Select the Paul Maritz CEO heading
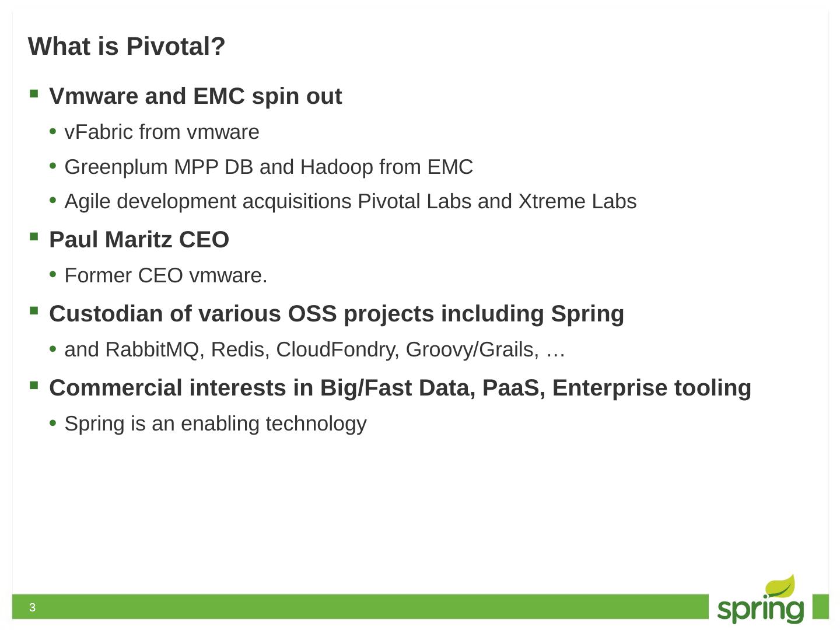The image size is (840, 630). point(139,240)
